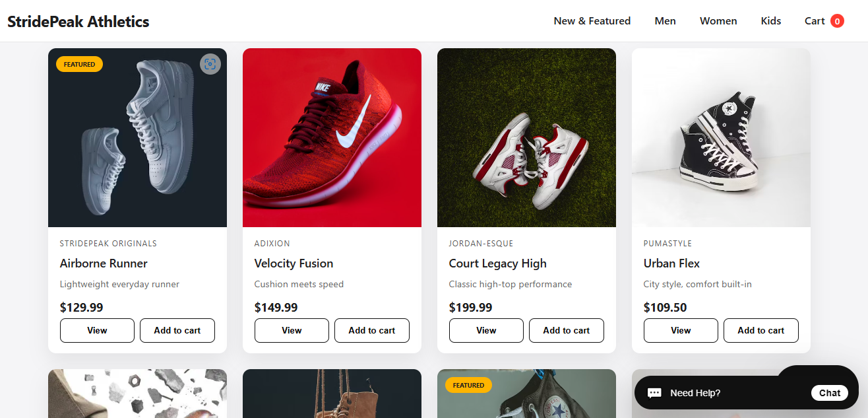The image size is (868, 418).
Task: Open the Men section
Action: tap(665, 20)
